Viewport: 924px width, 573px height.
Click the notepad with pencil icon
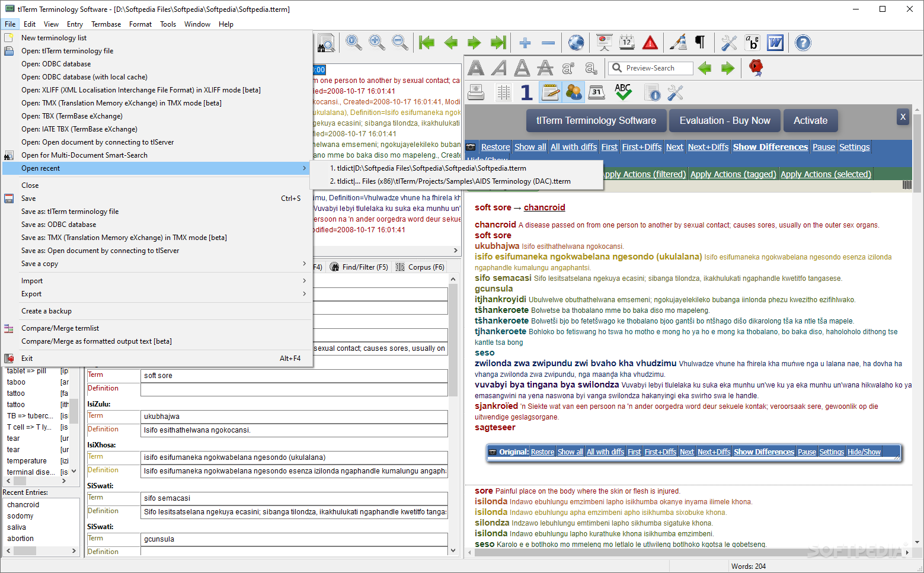point(550,92)
